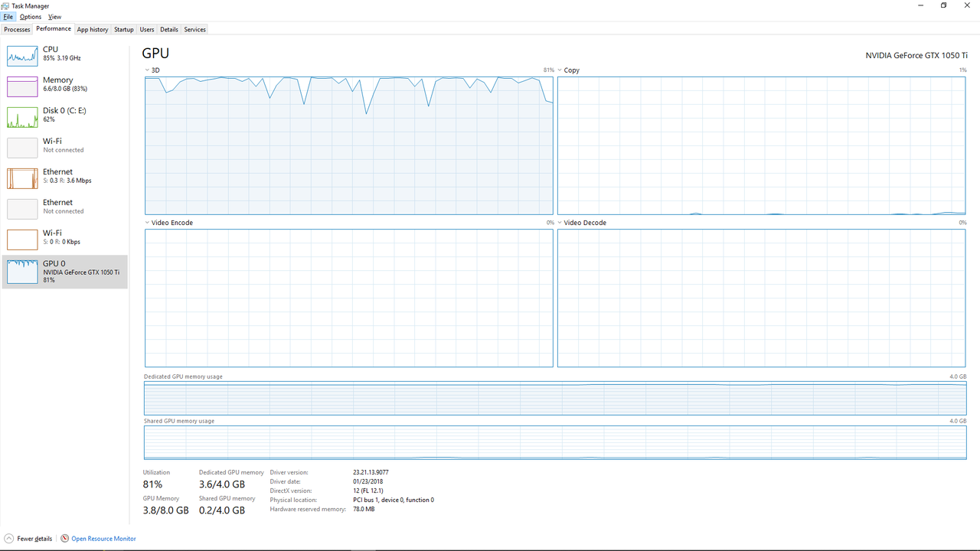Click the 81% label above the 3D graph

(x=548, y=70)
